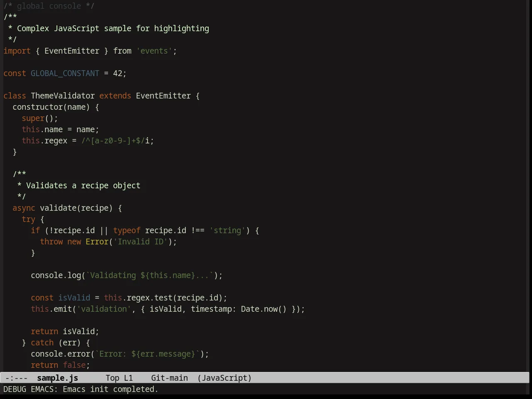532x399 pixels.
Task: Click the 'Invalid ID' string
Action: [140, 241]
